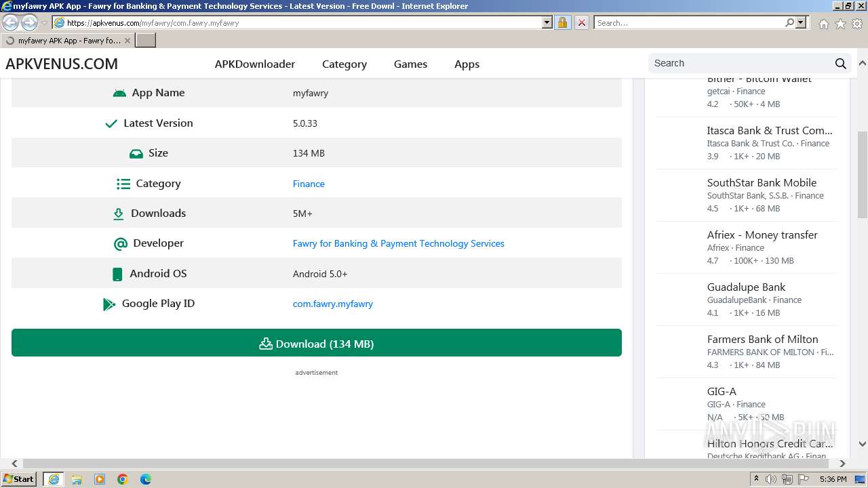Open Internet Explorer from the taskbar
The width and height of the screenshot is (868, 488).
tap(54, 479)
